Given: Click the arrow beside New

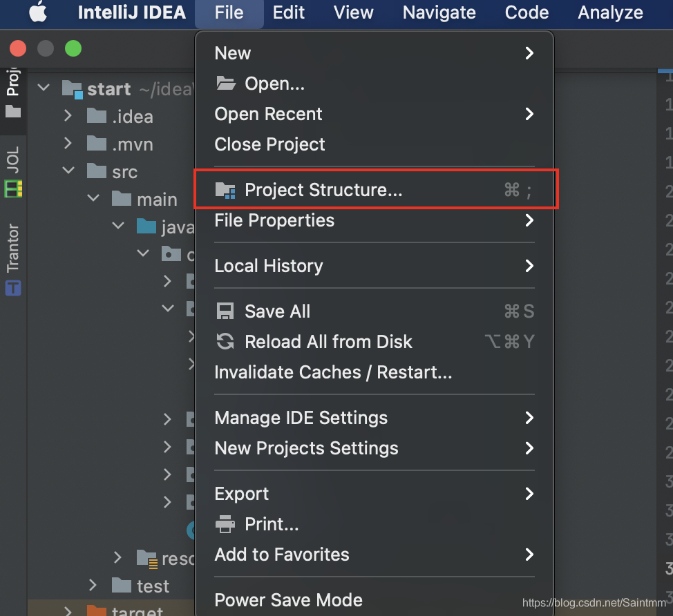Looking at the screenshot, I should tap(530, 53).
